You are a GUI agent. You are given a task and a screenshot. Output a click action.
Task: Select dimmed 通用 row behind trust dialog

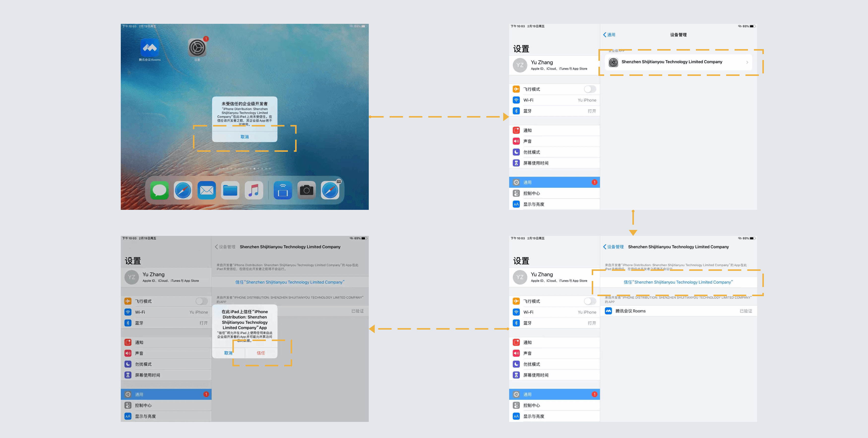coord(166,394)
